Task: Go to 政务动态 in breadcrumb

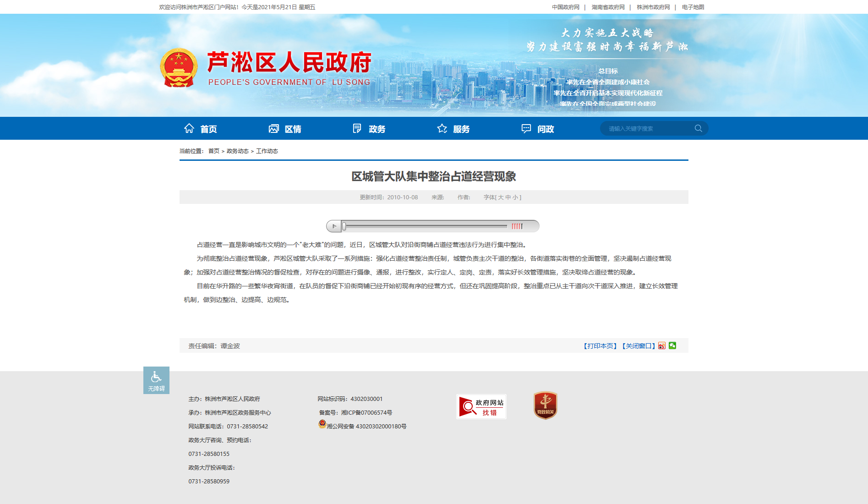Action: (x=238, y=151)
